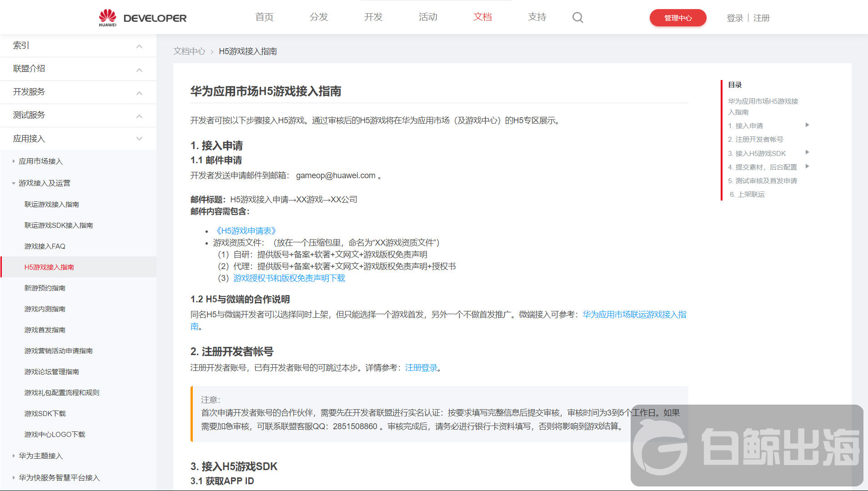The image size is (868, 491).
Task: Open 游戏内测指南 in sidebar
Action: click(45, 309)
